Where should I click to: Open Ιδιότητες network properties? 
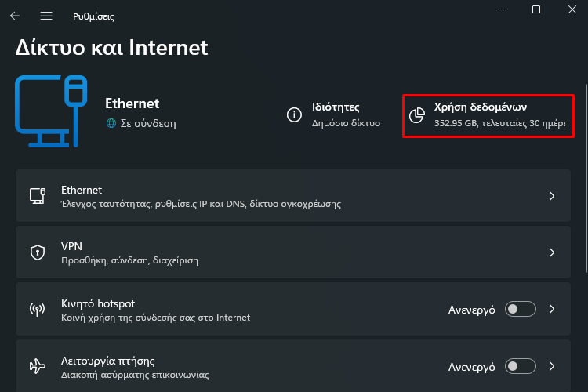pos(334,114)
